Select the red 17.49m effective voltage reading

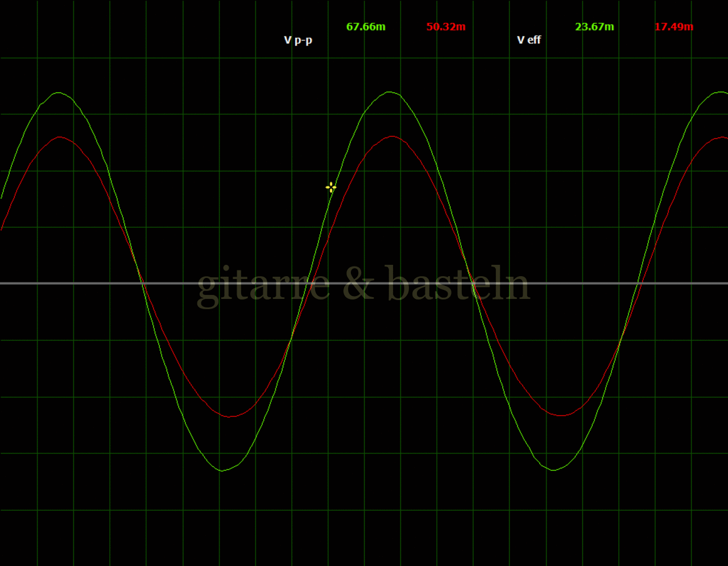[674, 27]
